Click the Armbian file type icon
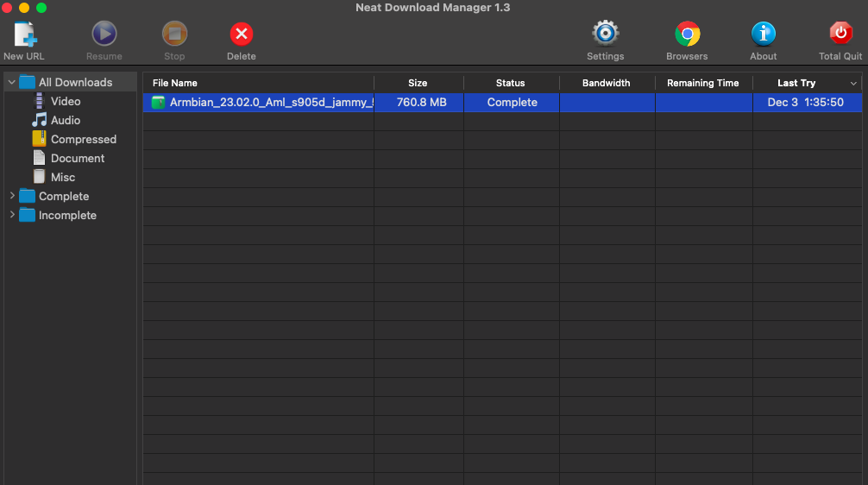868x485 pixels. click(x=158, y=103)
